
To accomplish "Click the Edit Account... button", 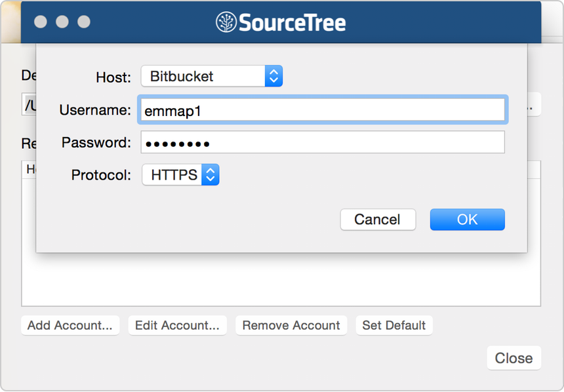I will click(177, 326).
